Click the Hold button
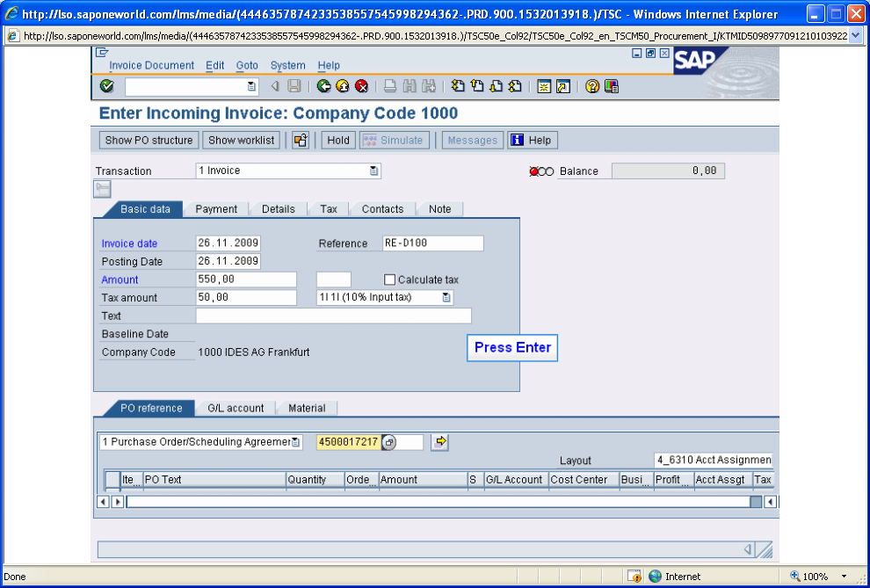 tap(338, 141)
